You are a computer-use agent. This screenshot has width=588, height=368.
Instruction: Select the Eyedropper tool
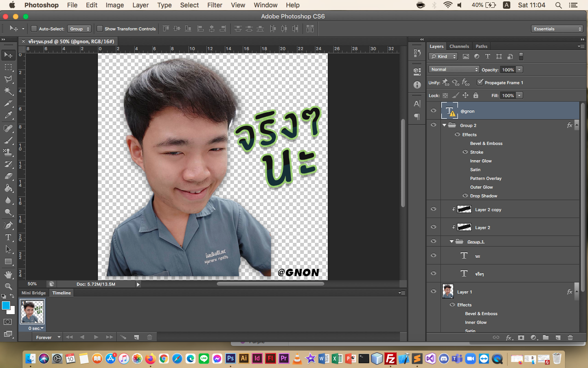(8, 115)
